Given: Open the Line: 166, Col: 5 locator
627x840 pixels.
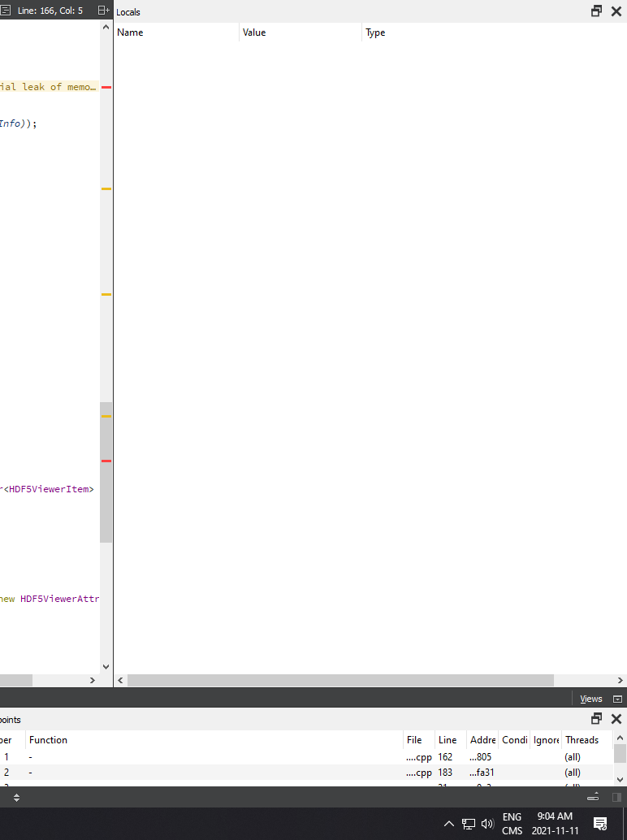Looking at the screenshot, I should 50,11.
